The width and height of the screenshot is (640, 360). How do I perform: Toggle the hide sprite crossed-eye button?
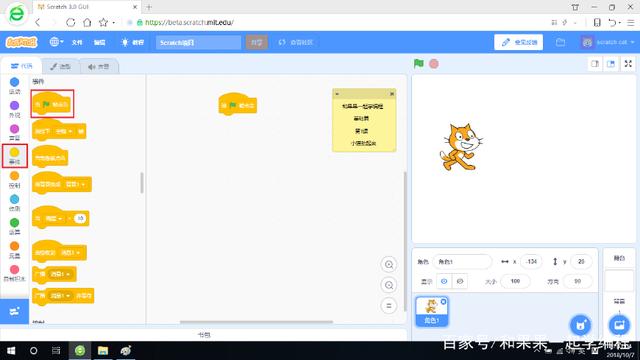click(460, 281)
